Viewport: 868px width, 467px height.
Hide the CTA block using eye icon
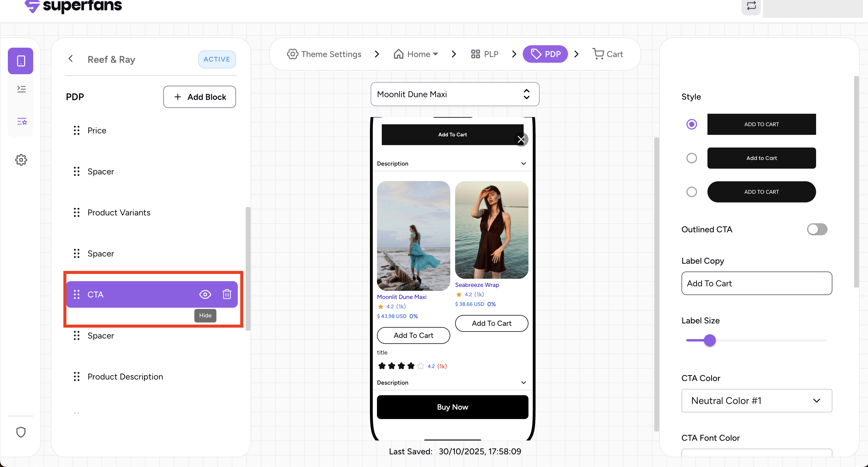pyautogui.click(x=205, y=294)
